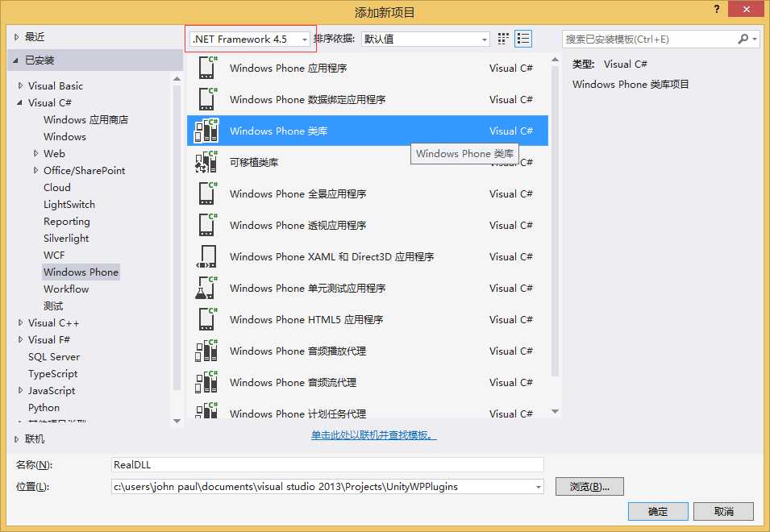Click the 音频流代理 template icon
770x532 pixels.
pyautogui.click(x=206, y=382)
